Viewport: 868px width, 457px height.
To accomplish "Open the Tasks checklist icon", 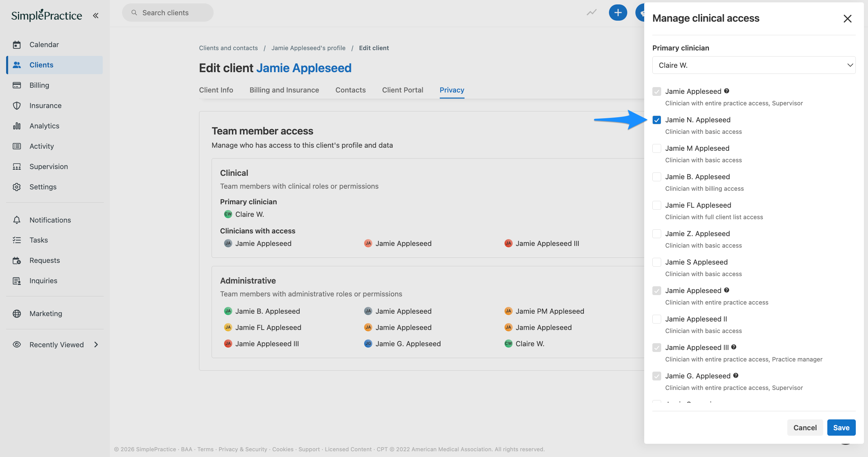I will point(17,240).
